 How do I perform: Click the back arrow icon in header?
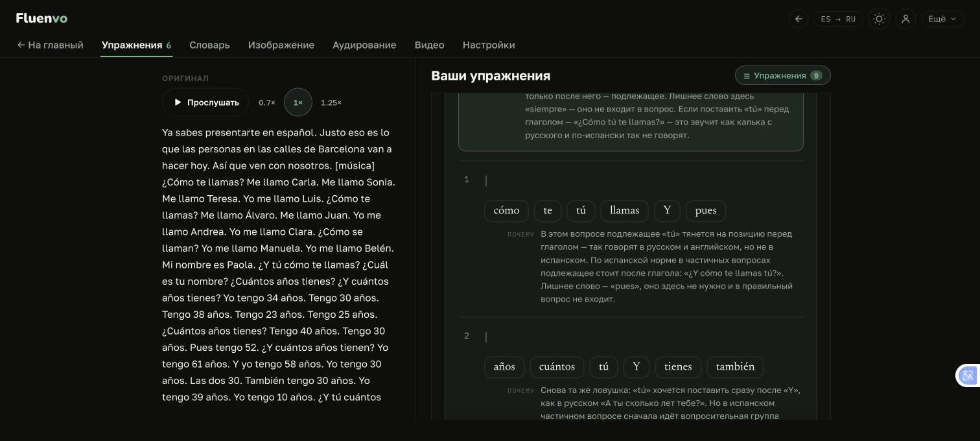[799, 19]
